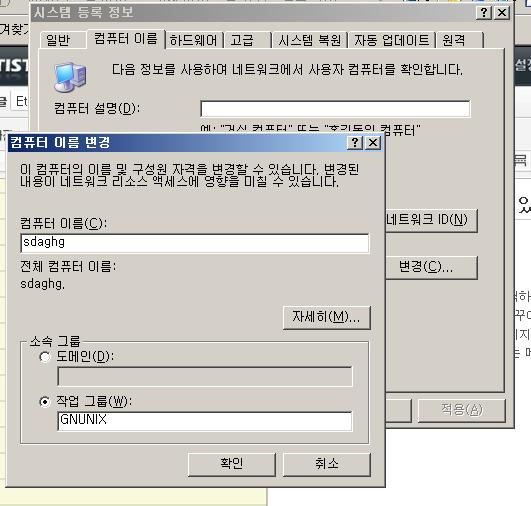The image size is (531, 506).
Task: Open the 시스템 복원 tab
Action: [310, 40]
